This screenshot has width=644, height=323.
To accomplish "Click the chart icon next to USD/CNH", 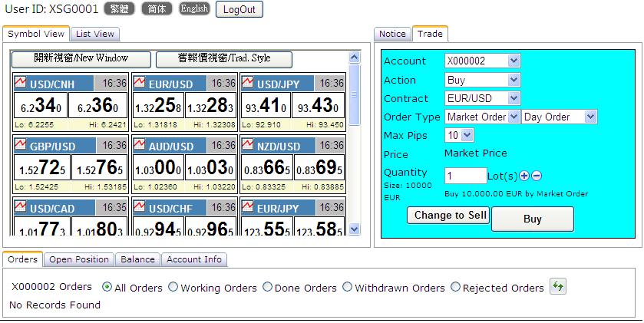I will tap(21, 83).
